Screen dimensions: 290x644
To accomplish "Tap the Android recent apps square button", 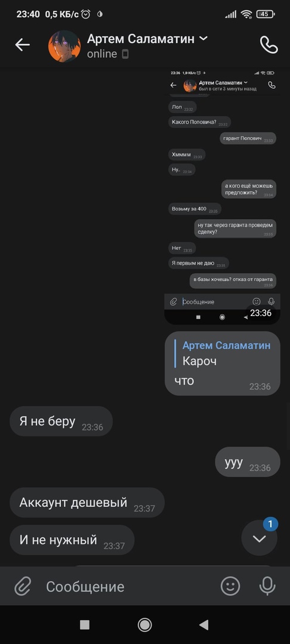I will (x=85, y=625).
